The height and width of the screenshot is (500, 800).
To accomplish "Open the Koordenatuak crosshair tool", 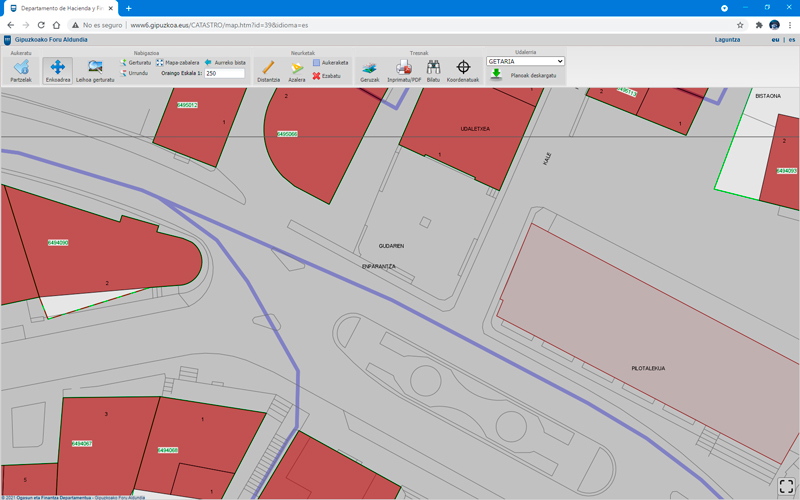I will [x=463, y=69].
